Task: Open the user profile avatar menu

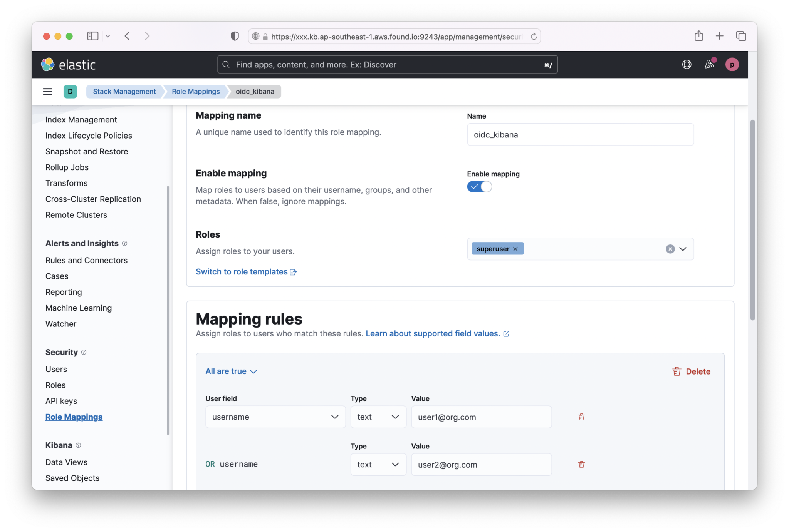Action: [732, 64]
